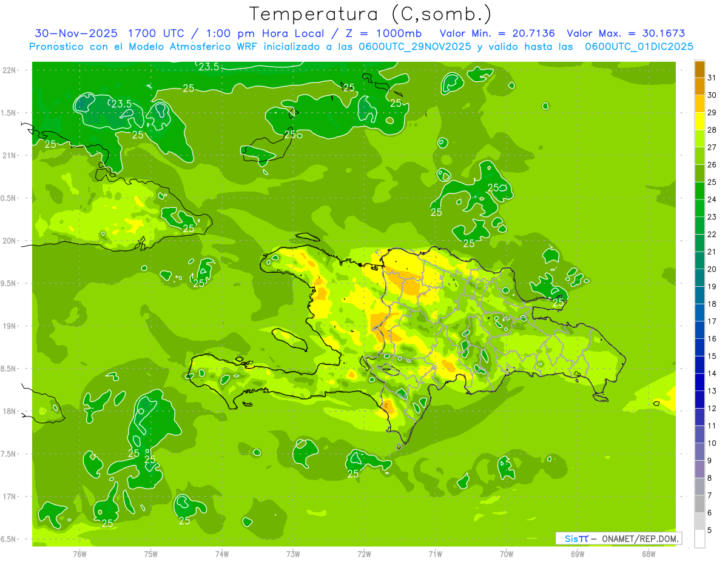The image size is (728, 562).
Task: Click the '14' label on the color scale
Action: click(712, 373)
